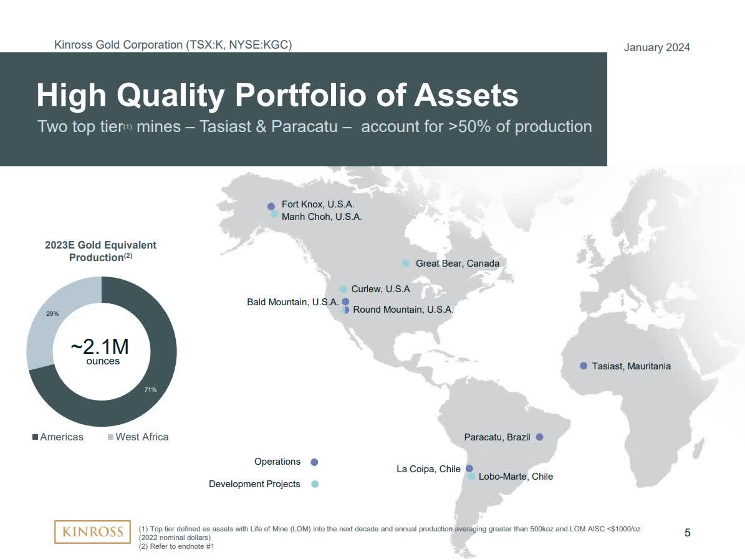Click the West Africa legend color square

pos(109,437)
